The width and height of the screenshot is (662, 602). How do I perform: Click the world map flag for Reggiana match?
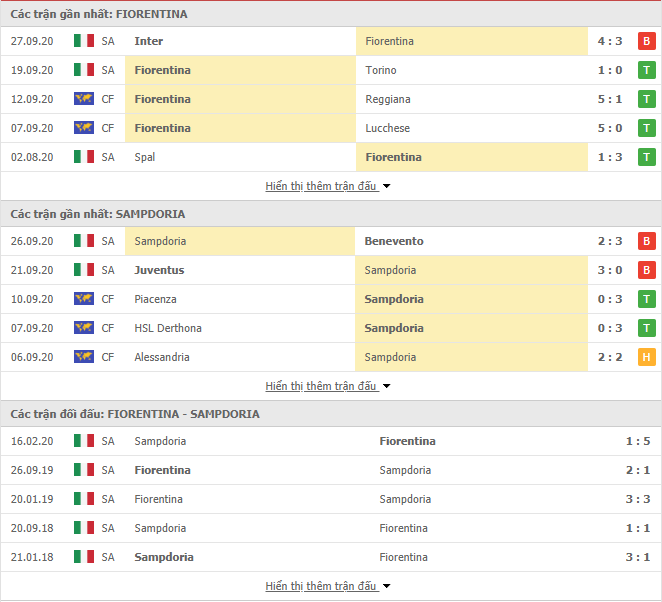[x=84, y=99]
